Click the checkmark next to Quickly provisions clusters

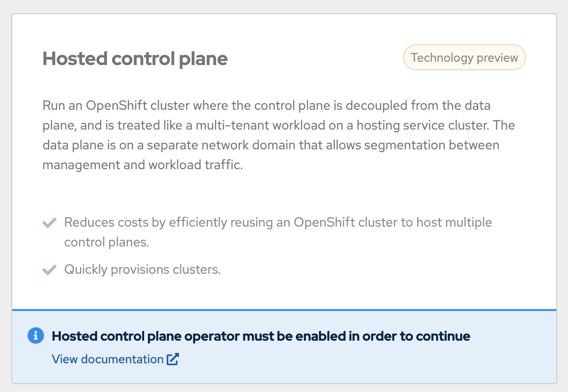point(49,270)
